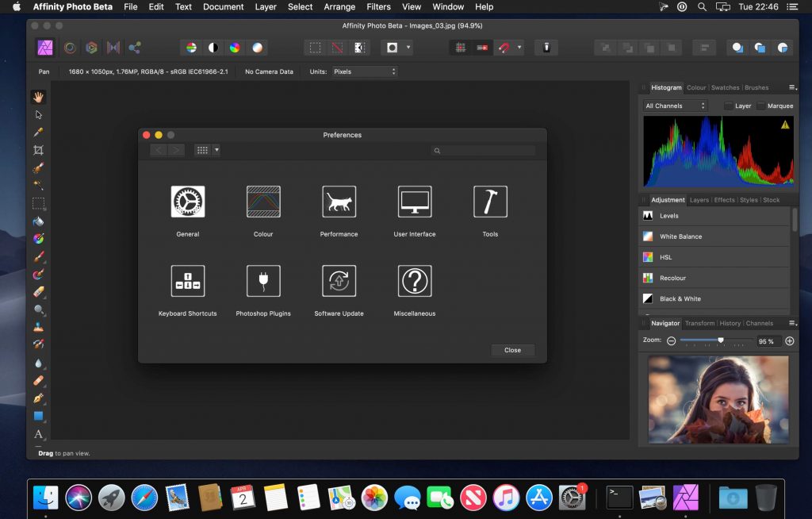Close the Preferences dialog via Close button

pos(512,350)
